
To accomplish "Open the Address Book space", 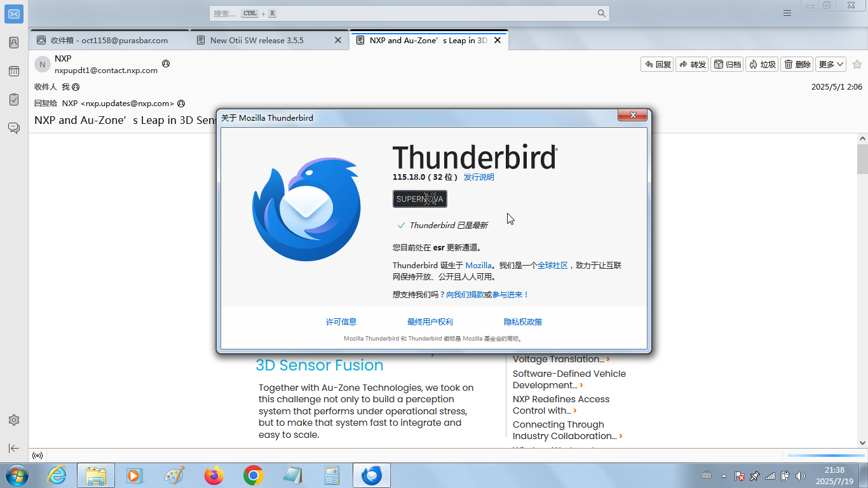I will (x=14, y=43).
